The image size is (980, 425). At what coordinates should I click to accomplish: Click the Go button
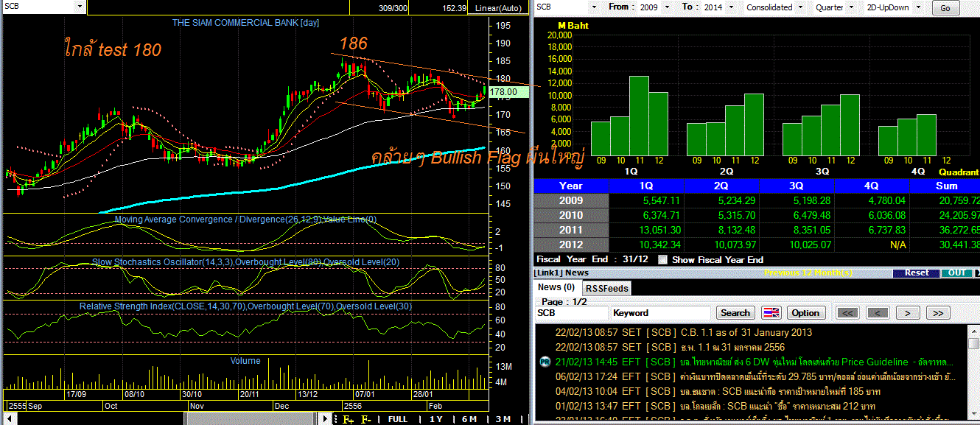click(x=945, y=8)
